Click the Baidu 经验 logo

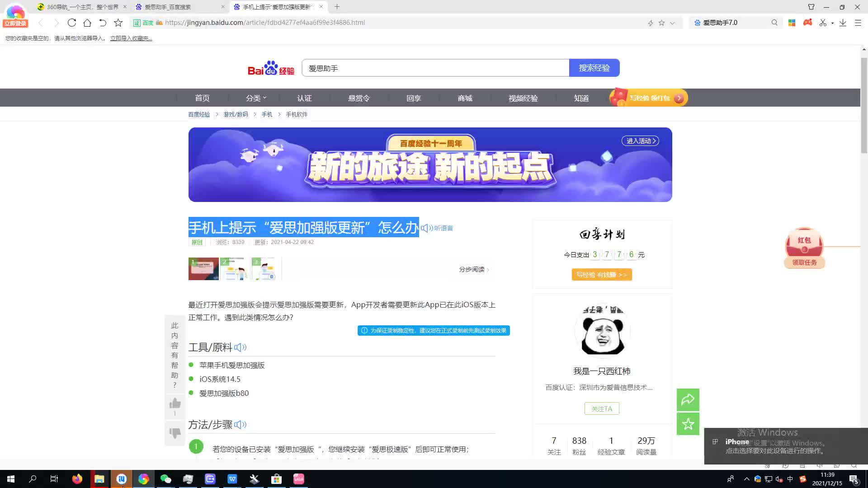tap(271, 68)
